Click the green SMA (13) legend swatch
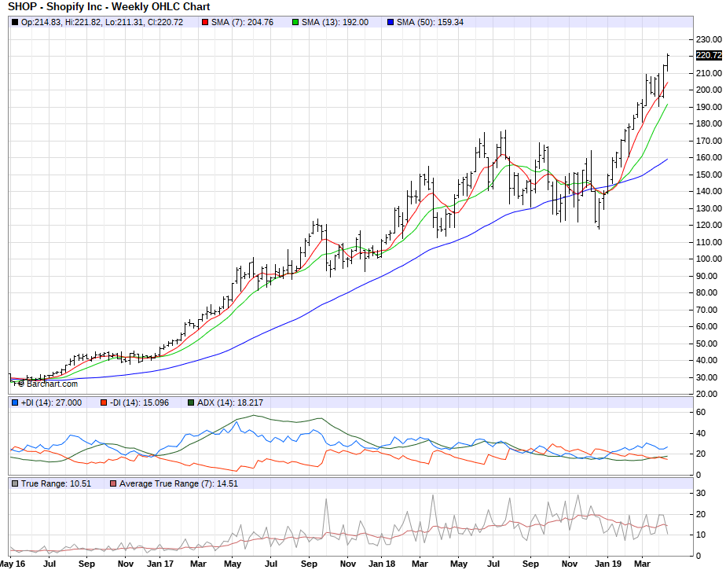Image resolution: width=726 pixels, height=588 pixels. tap(295, 22)
